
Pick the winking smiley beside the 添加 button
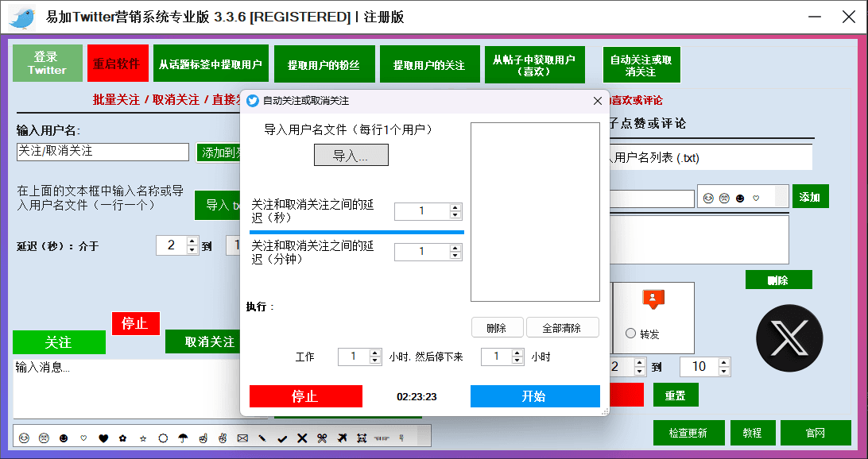click(x=707, y=198)
